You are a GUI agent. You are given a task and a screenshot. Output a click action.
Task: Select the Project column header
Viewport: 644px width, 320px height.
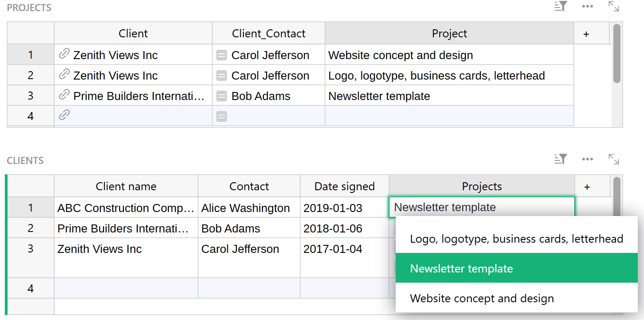(x=449, y=34)
